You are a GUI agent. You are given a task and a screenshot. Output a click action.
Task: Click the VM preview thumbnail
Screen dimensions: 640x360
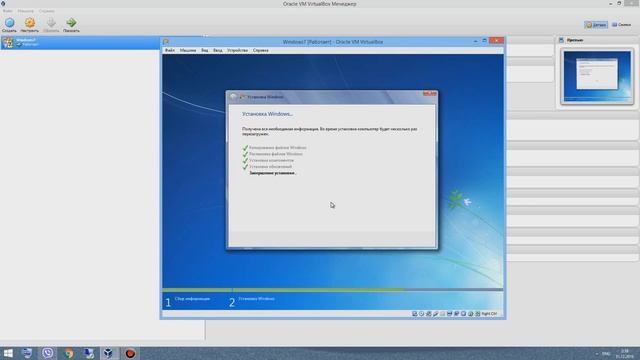(x=597, y=76)
